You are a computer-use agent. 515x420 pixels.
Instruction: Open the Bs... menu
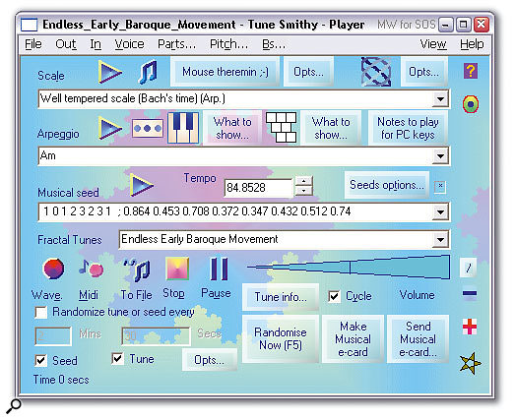(x=274, y=44)
